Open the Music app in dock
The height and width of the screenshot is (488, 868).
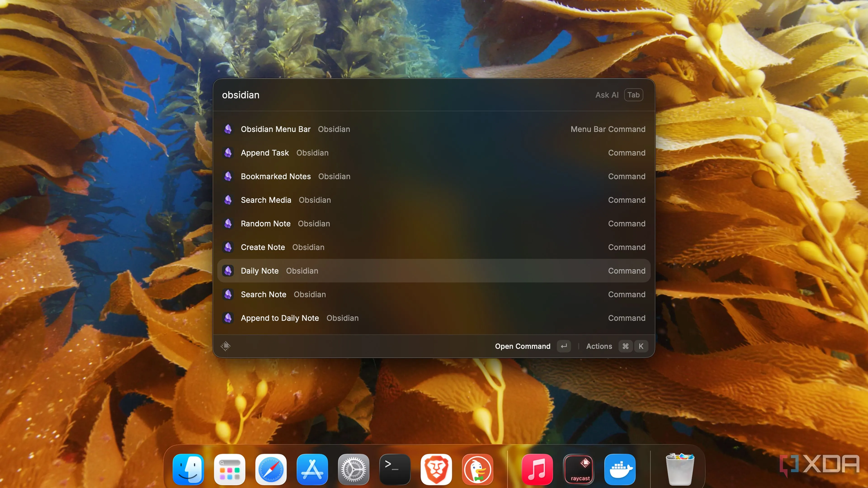point(537,469)
